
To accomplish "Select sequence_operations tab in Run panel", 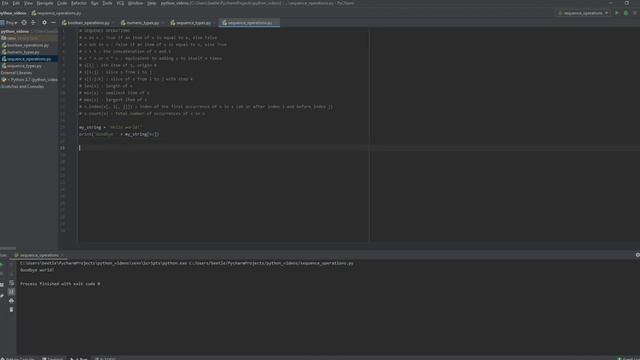I will point(38,256).
